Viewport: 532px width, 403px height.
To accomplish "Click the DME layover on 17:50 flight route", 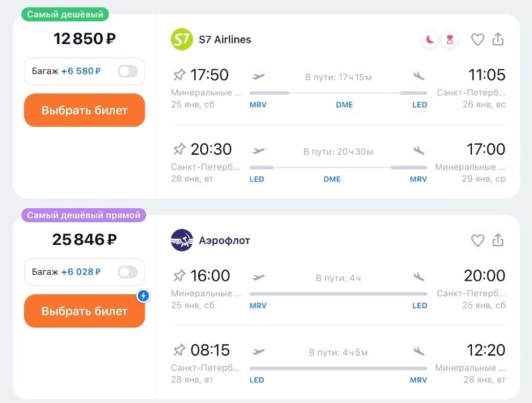I will point(344,105).
